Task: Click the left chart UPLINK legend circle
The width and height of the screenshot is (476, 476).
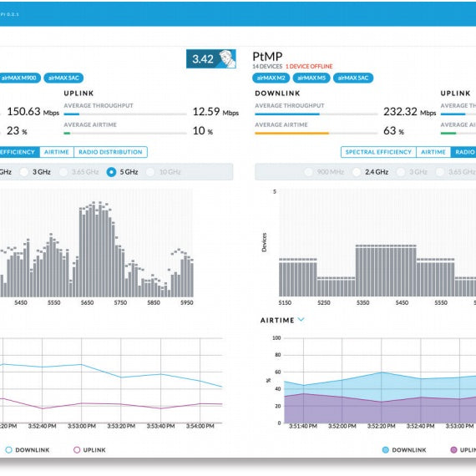Action: coord(77,449)
